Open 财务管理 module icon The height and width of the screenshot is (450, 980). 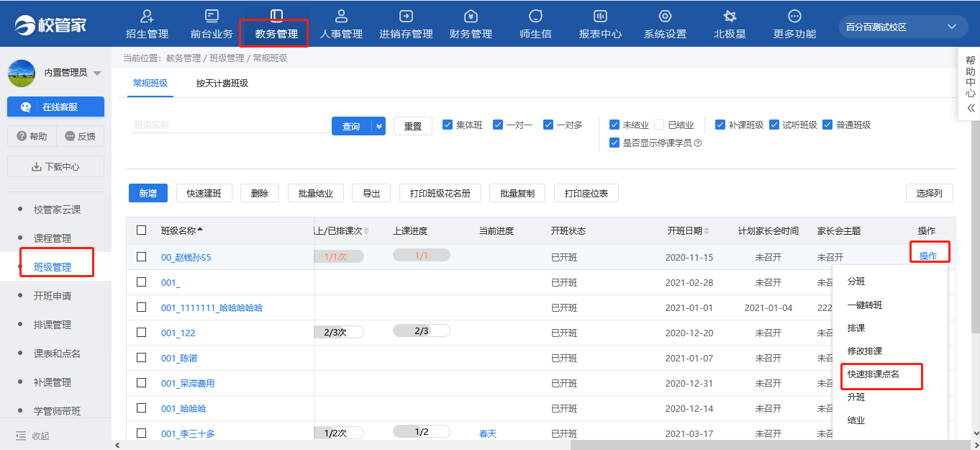click(471, 16)
